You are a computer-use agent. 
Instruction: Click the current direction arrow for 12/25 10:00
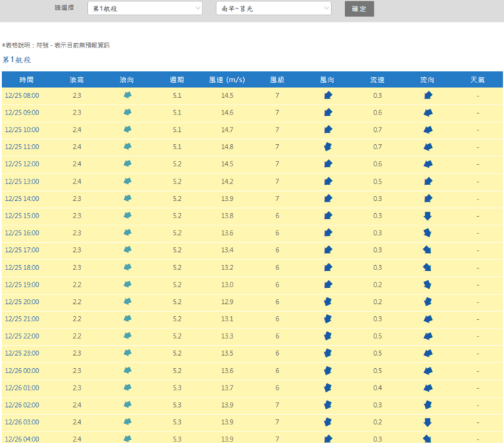click(428, 130)
